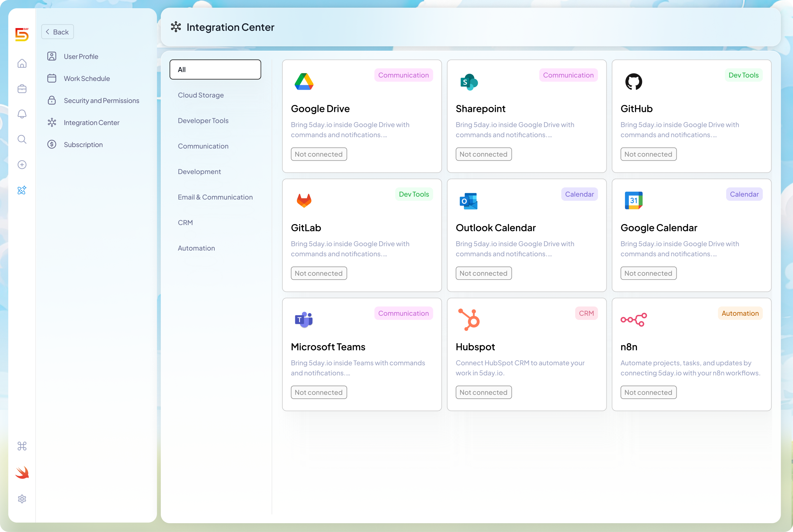The image size is (793, 532).
Task: Open Security and Permissions
Action: coord(101,101)
